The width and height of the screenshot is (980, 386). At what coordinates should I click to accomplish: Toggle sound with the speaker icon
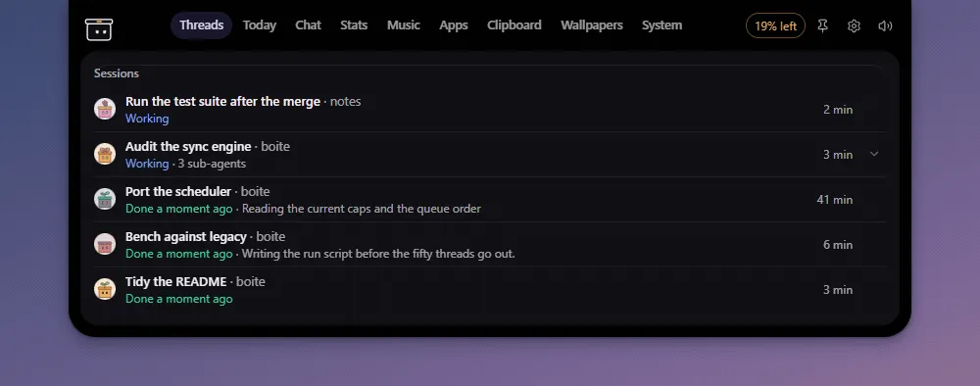tap(885, 25)
